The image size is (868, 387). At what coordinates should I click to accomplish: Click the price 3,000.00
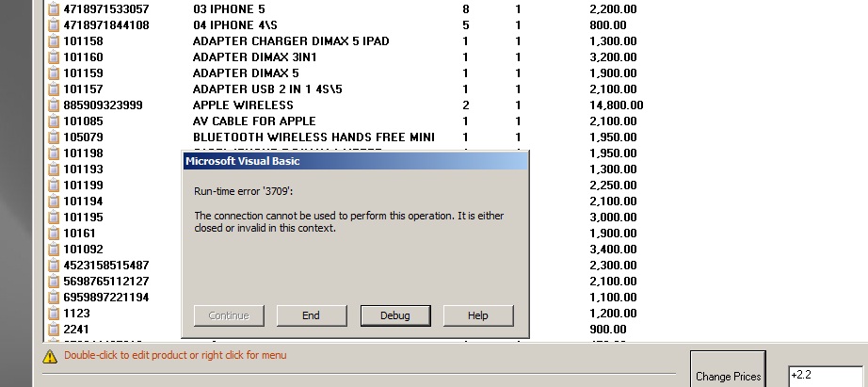point(614,217)
